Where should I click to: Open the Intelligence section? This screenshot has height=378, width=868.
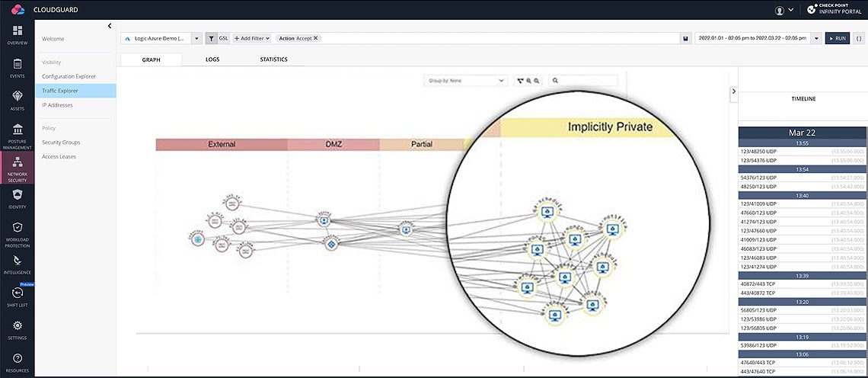coord(18,264)
